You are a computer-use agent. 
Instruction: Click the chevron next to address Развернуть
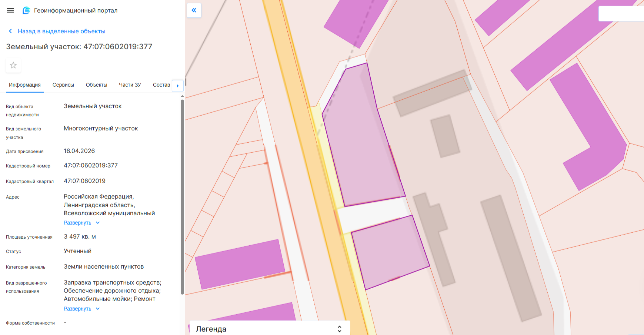pos(98,223)
